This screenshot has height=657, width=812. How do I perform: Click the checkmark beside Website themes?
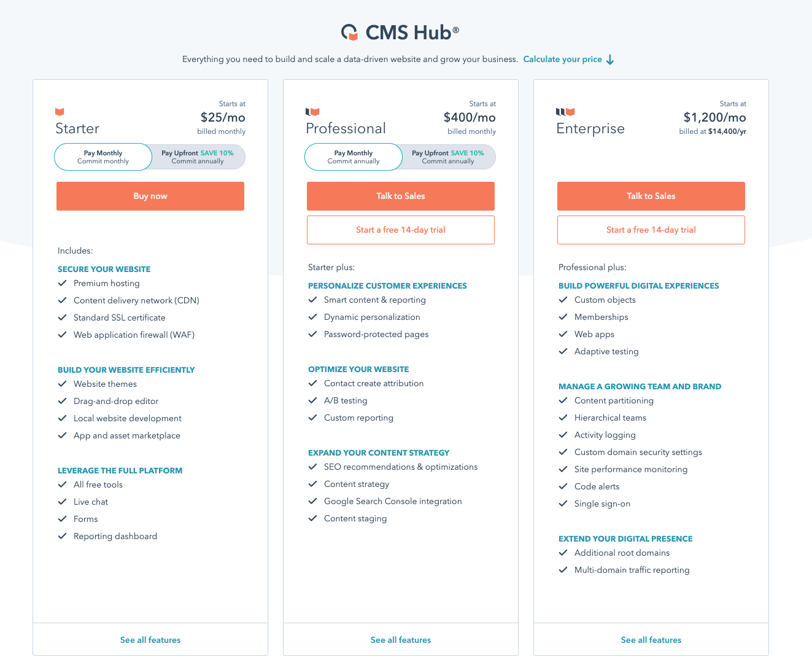pos(62,384)
